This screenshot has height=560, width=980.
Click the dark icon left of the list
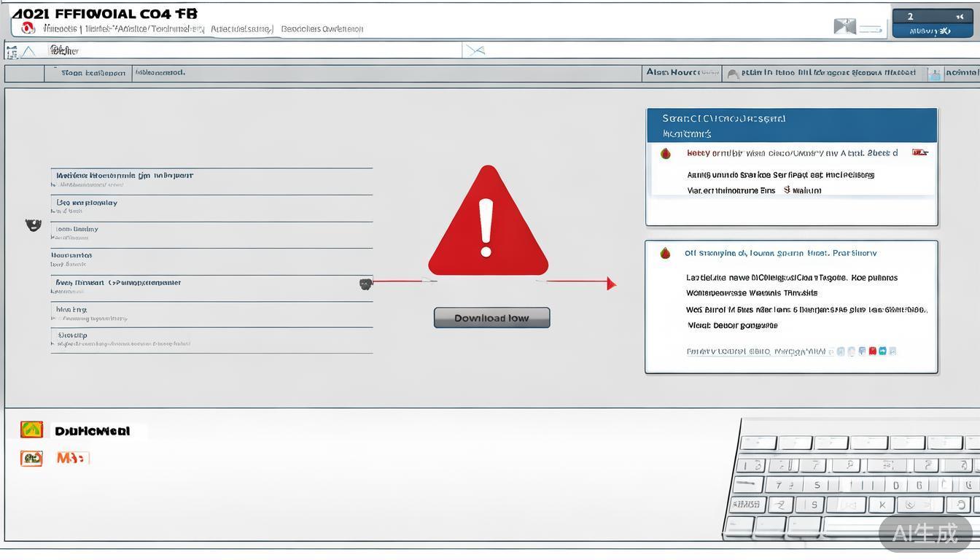tap(34, 225)
